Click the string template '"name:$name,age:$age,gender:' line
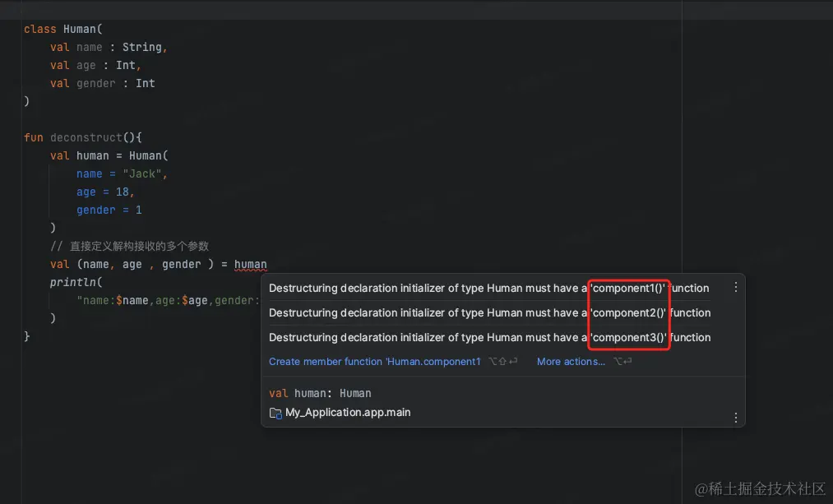Image resolution: width=833 pixels, height=504 pixels. pyautogui.click(x=168, y=301)
